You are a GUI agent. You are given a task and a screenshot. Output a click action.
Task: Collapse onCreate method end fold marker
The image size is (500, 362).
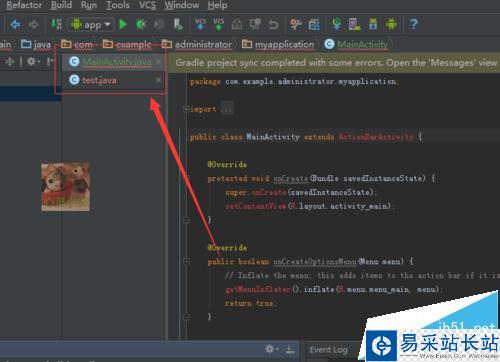point(187,220)
